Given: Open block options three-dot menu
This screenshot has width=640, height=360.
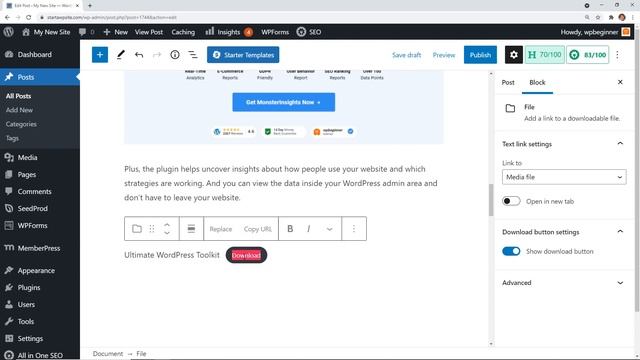Looking at the screenshot, I should [353, 229].
